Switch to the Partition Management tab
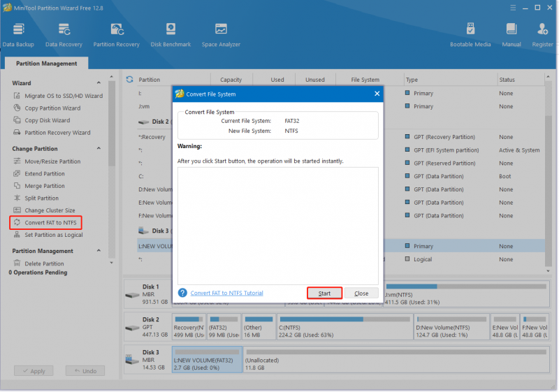The height and width of the screenshot is (392, 559). [46, 64]
